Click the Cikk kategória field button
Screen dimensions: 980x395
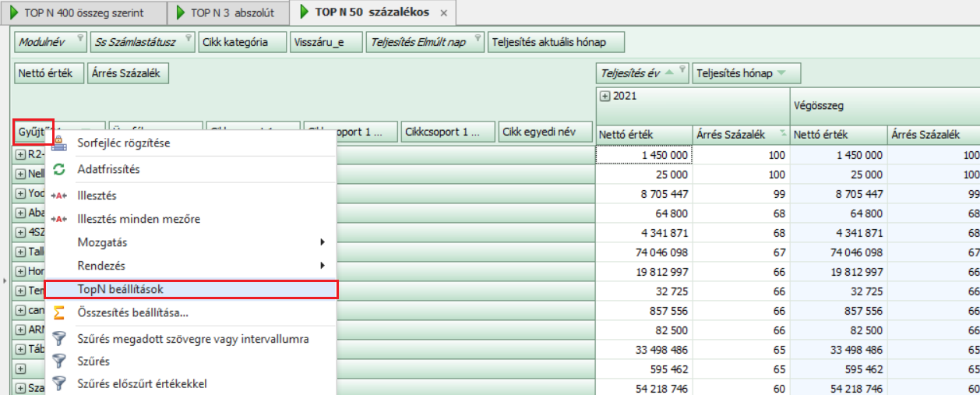pyautogui.click(x=241, y=42)
